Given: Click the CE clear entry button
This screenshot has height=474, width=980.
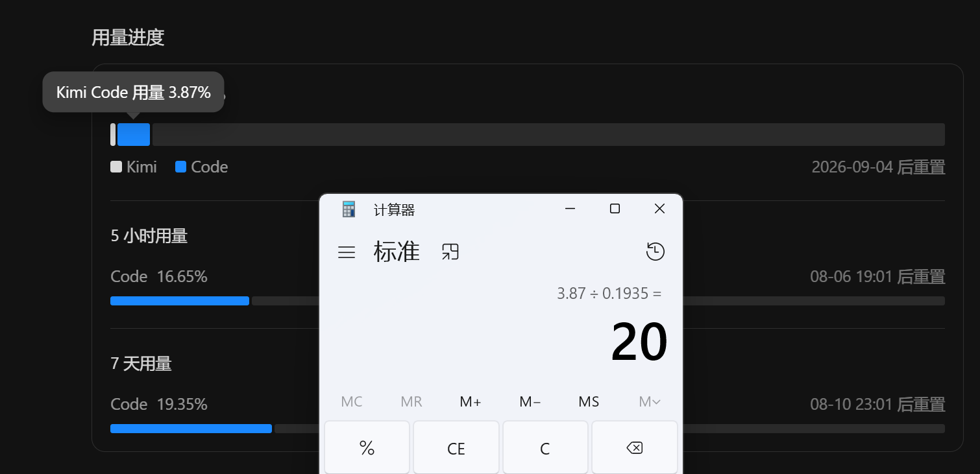Looking at the screenshot, I should click(456, 448).
